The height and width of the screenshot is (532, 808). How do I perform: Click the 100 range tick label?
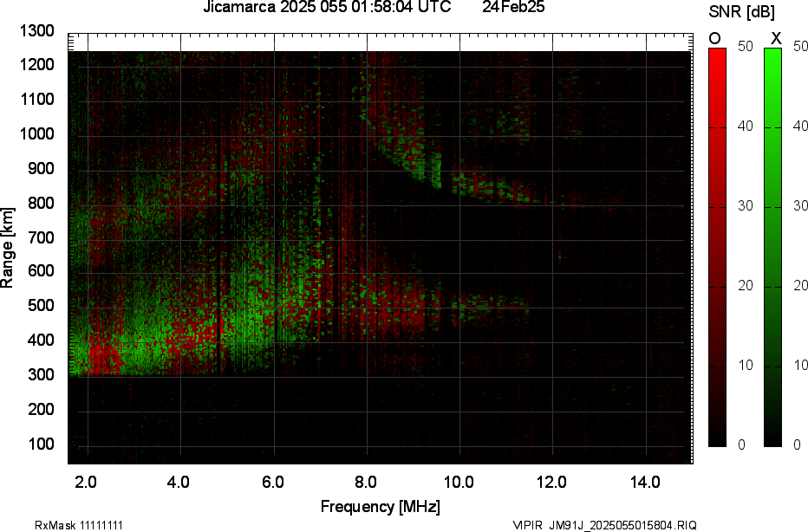(x=42, y=444)
